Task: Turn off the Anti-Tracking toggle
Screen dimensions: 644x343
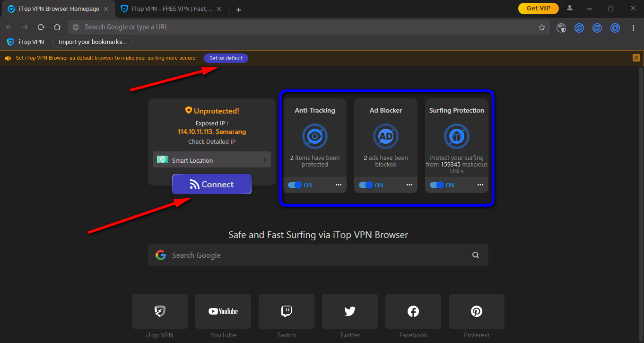Action: coord(295,185)
